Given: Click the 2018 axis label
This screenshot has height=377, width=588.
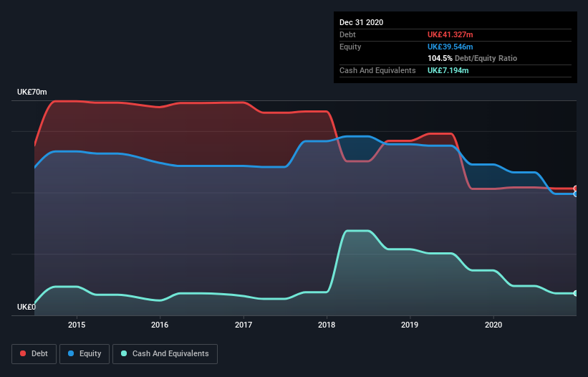Looking at the screenshot, I should tap(327, 325).
